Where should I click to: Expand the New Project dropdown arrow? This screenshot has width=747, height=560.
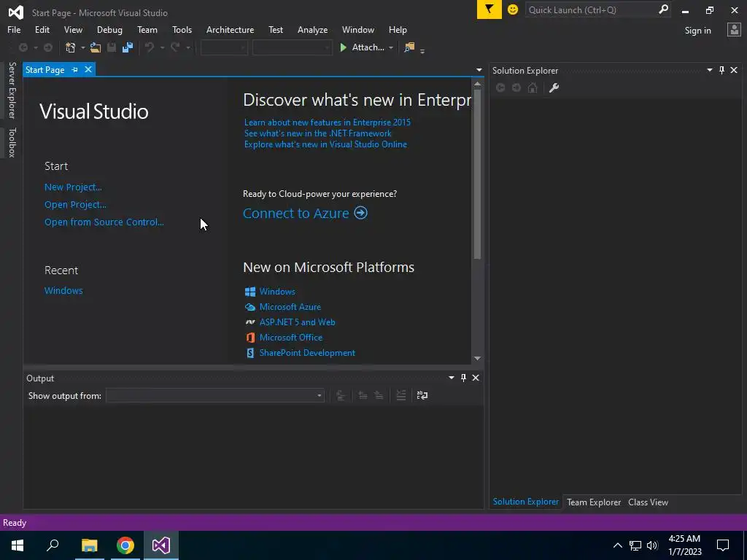[83, 47]
